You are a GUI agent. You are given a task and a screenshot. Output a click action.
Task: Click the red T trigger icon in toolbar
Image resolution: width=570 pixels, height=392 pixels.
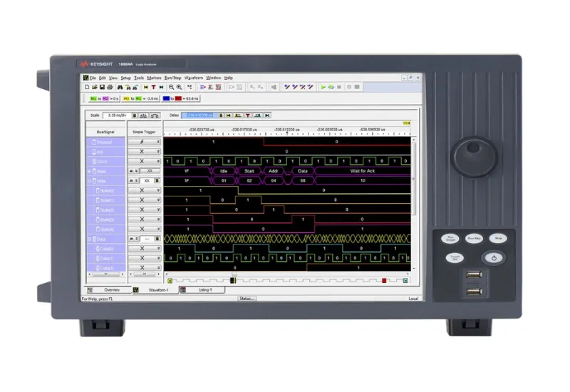click(153, 87)
